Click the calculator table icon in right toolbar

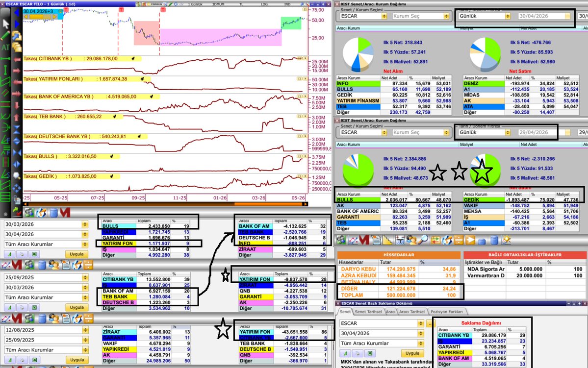point(400,240)
